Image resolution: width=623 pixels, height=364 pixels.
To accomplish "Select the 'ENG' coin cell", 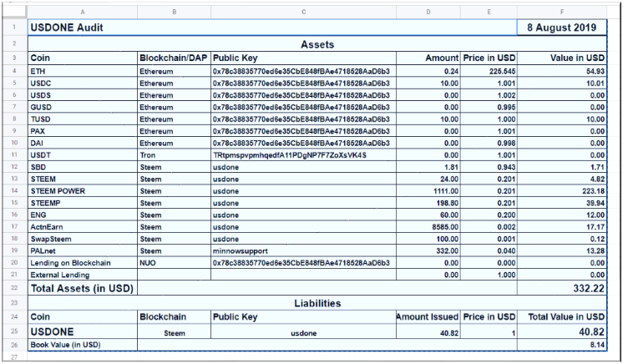I will (x=83, y=215).
